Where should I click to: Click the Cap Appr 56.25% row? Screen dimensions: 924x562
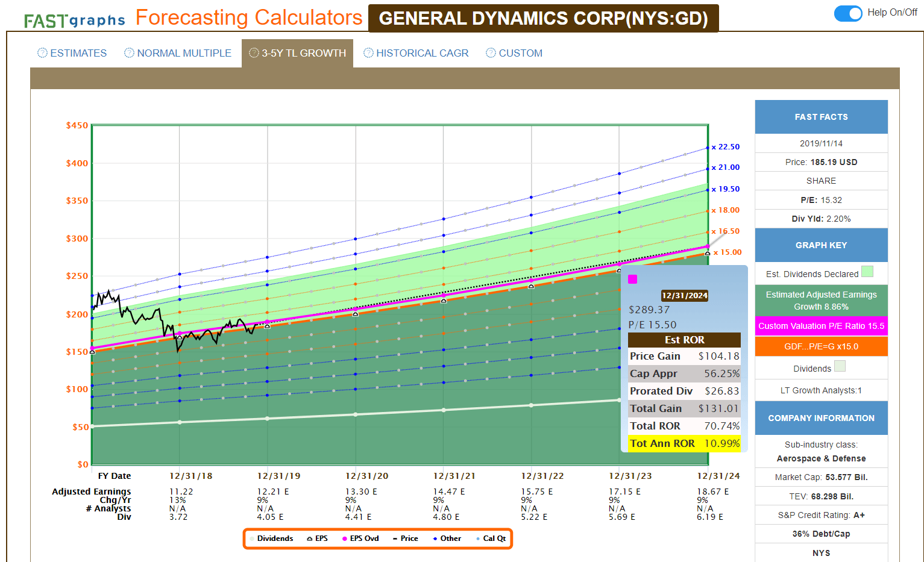pyautogui.click(x=684, y=373)
